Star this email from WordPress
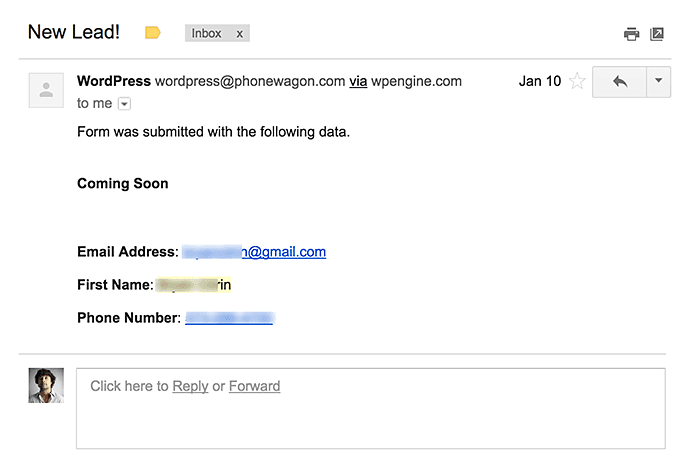The image size is (690, 468). pyautogui.click(x=577, y=82)
